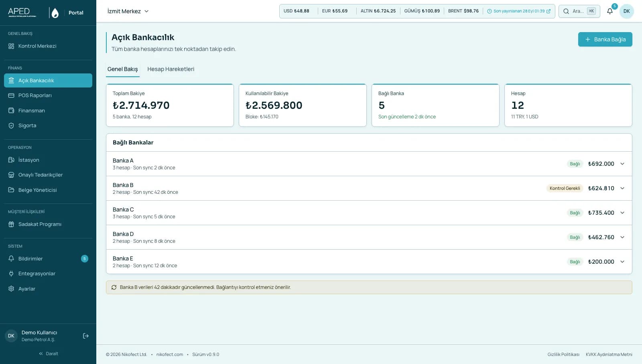Switch to the Hesap Hareketleri tab
The height and width of the screenshot is (364, 642).
tap(171, 69)
